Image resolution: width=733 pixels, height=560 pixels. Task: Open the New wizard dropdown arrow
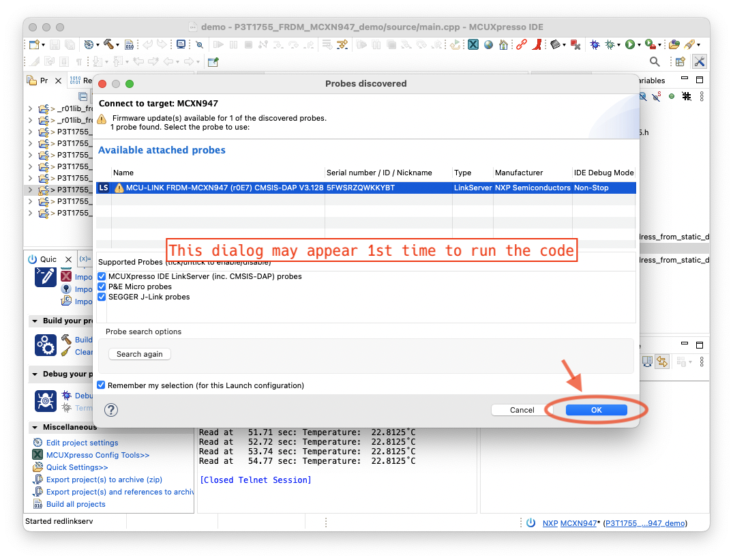[x=43, y=45]
